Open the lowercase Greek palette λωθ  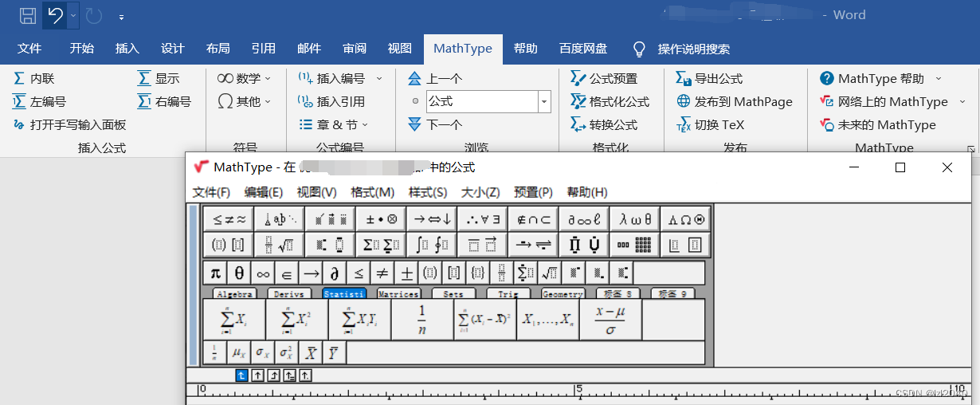(635, 218)
